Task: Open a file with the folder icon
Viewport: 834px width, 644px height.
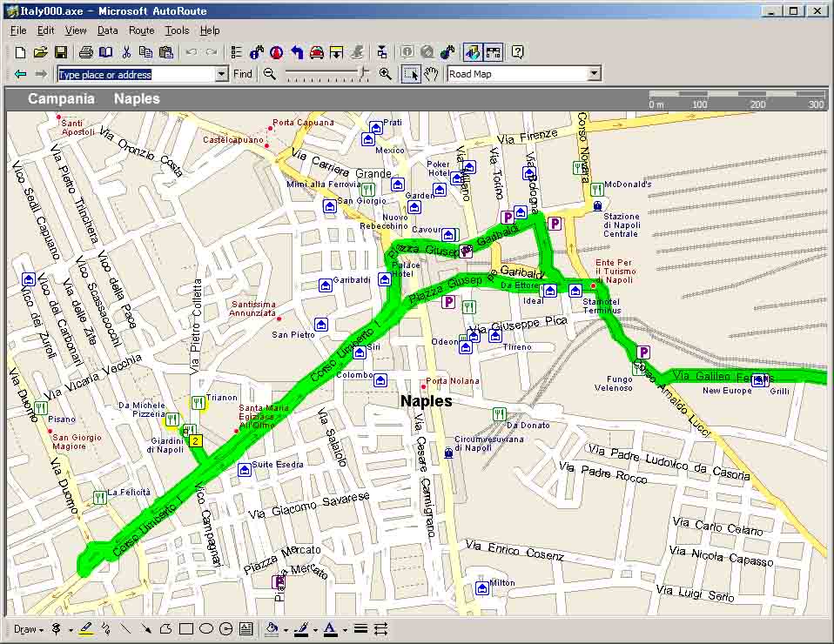Action: [x=40, y=52]
